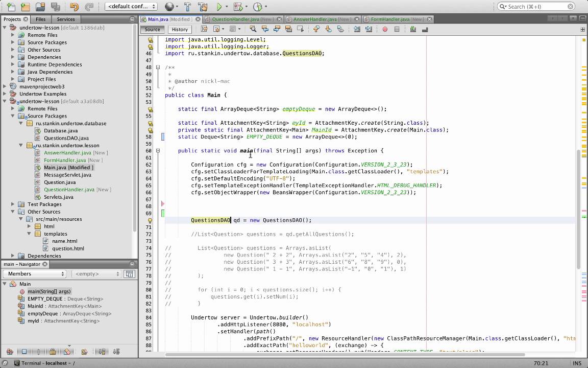
Task: Click Previous Bookmark icon
Action: tap(316, 29)
